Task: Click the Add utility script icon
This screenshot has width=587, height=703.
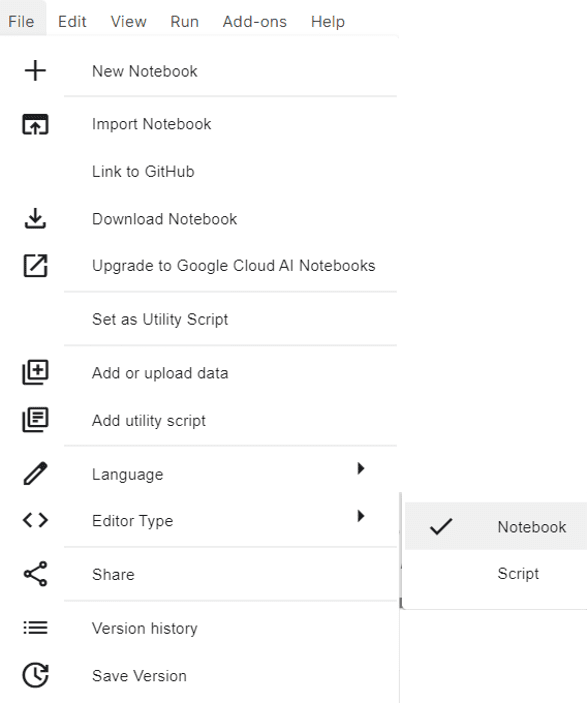Action: coord(35,420)
